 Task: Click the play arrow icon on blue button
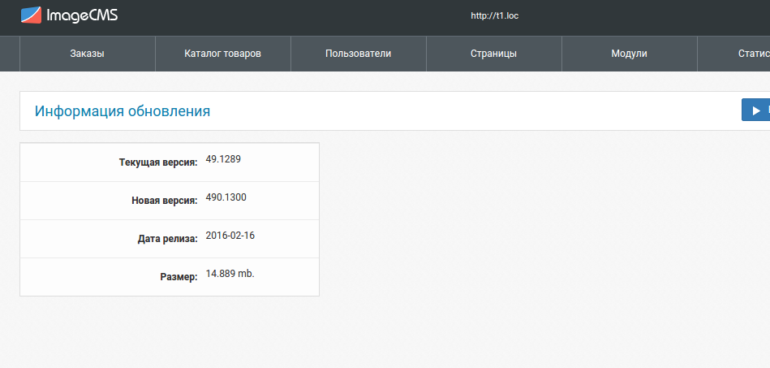[756, 111]
